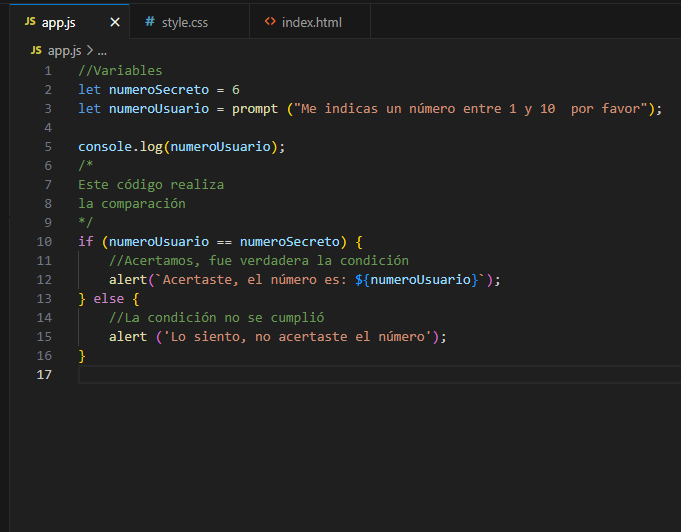
Task: Click the prompt function call
Action: 255,109
